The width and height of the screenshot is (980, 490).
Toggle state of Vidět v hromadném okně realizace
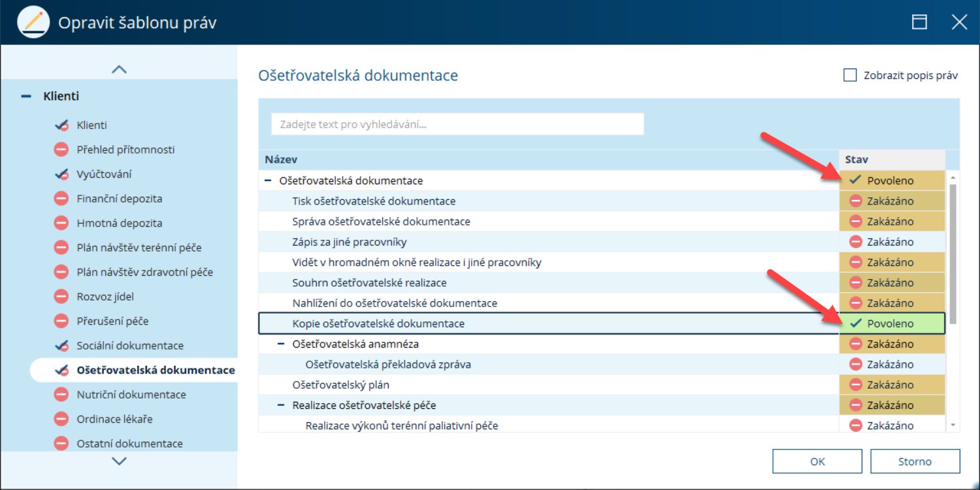tap(892, 263)
